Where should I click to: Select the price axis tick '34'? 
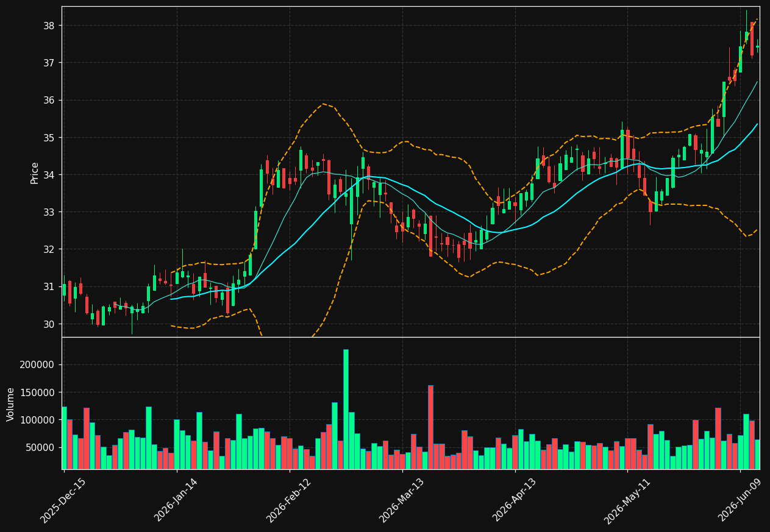click(49, 175)
